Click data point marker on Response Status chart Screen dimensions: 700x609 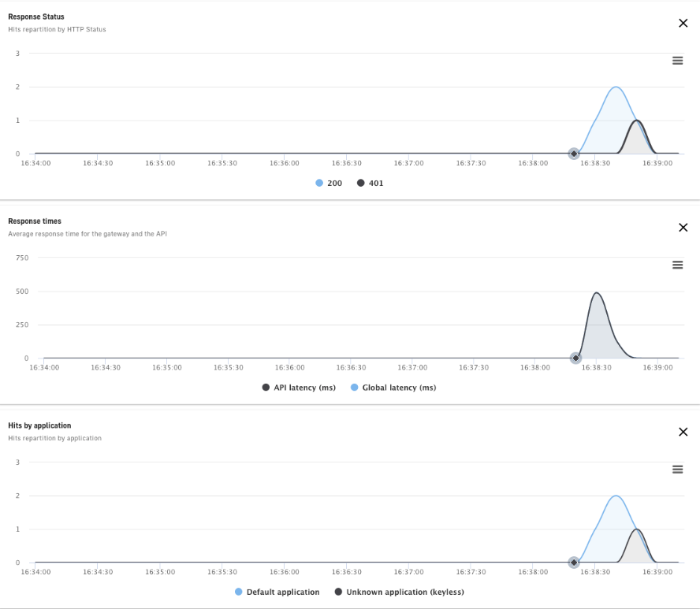(574, 154)
